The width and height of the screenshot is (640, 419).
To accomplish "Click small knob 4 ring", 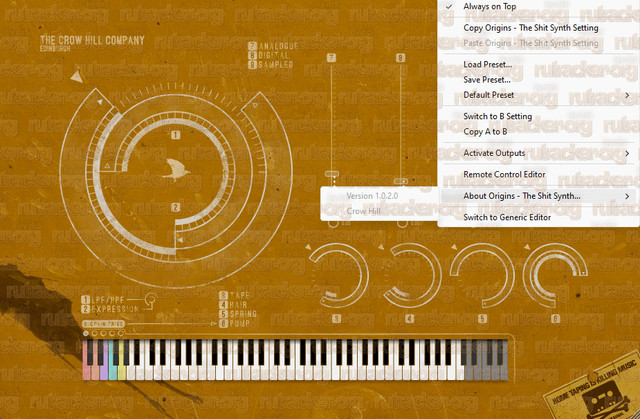I will click(x=412, y=275).
